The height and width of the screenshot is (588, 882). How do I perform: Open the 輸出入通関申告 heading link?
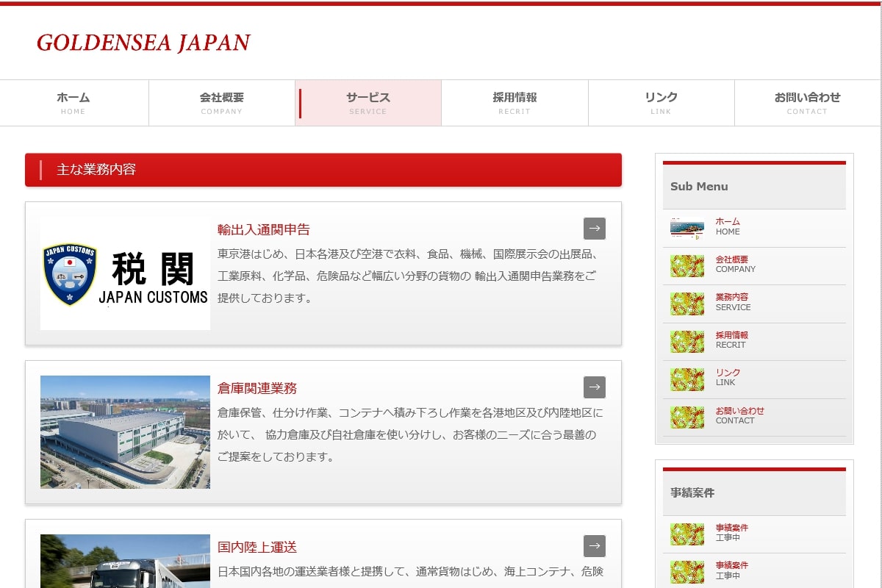[264, 229]
